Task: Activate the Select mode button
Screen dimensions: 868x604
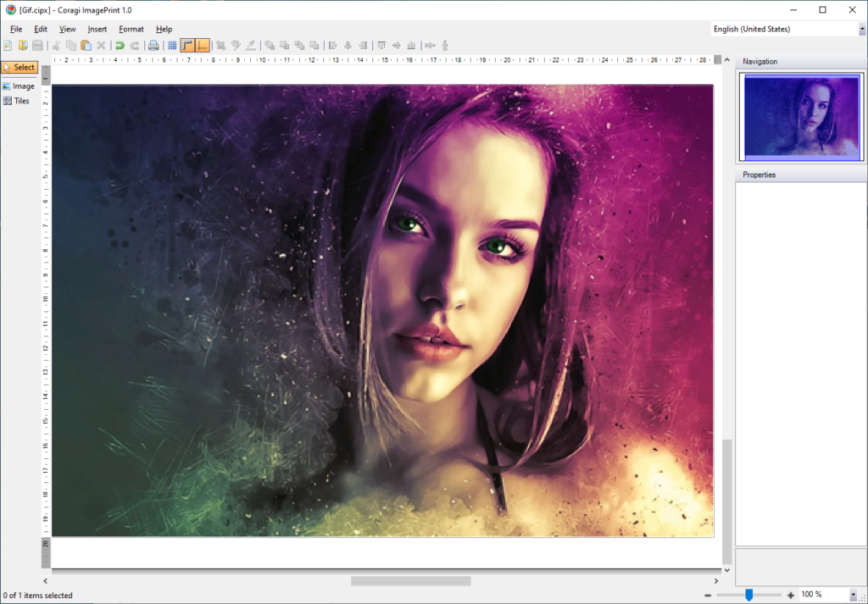Action: coord(20,67)
